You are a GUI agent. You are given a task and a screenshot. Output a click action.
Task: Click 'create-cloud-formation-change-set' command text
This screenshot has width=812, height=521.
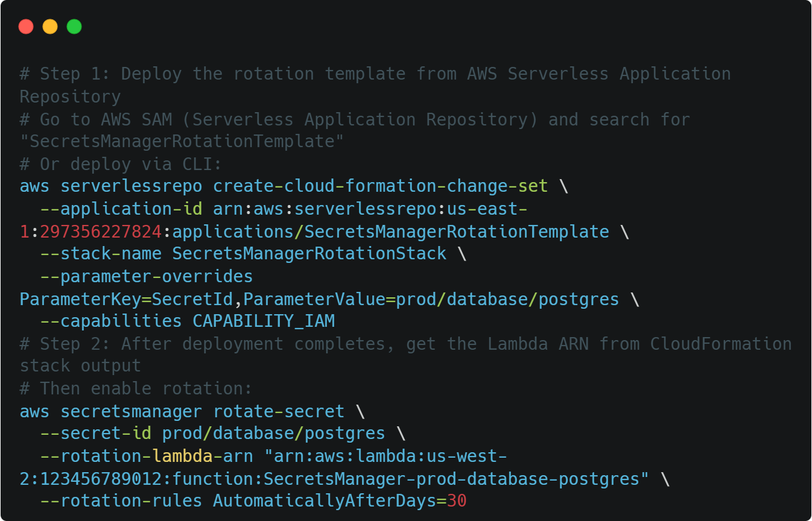click(380, 186)
